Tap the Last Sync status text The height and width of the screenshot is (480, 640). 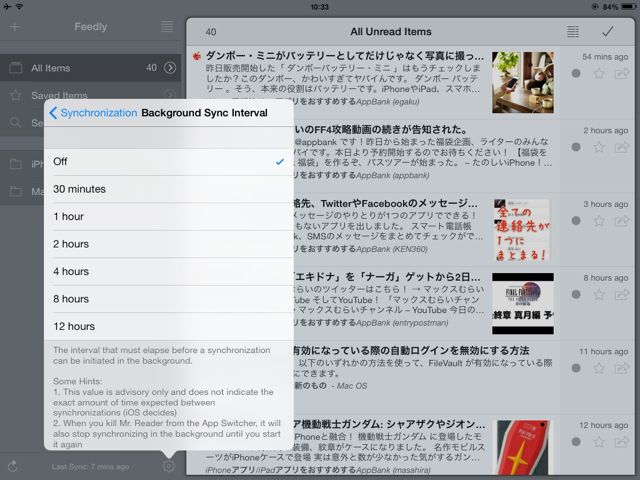click(90, 467)
